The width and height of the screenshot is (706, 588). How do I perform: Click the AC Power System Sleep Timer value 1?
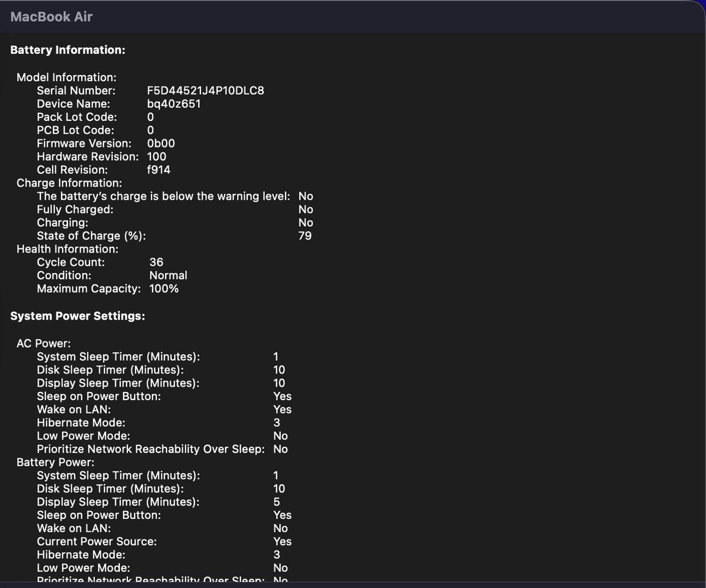pyautogui.click(x=276, y=357)
